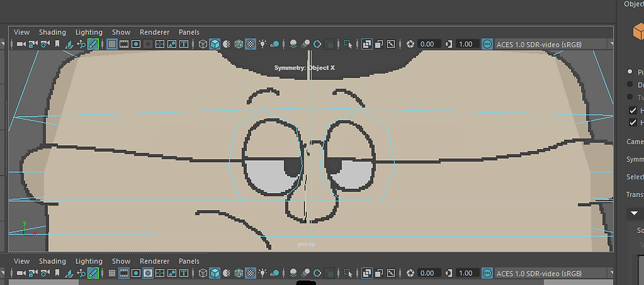
Task: Click green-highlighted Grease Pencil icon in persp panel
Action: pos(93,44)
